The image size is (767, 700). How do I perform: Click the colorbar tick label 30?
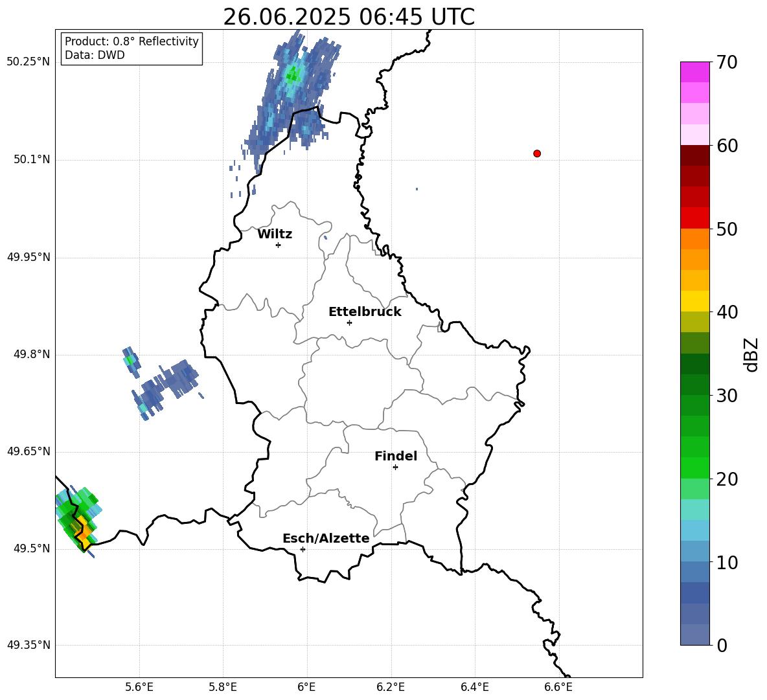(727, 396)
